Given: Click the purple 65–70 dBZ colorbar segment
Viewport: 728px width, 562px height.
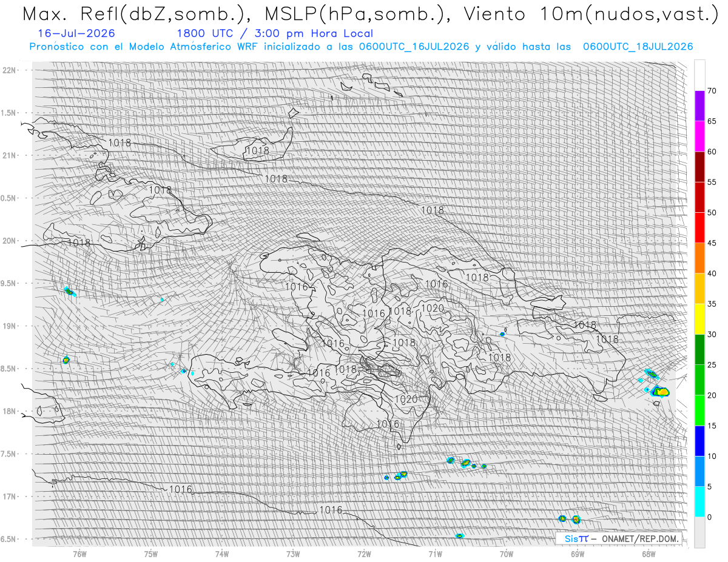Looking at the screenshot, I should pos(699,106).
